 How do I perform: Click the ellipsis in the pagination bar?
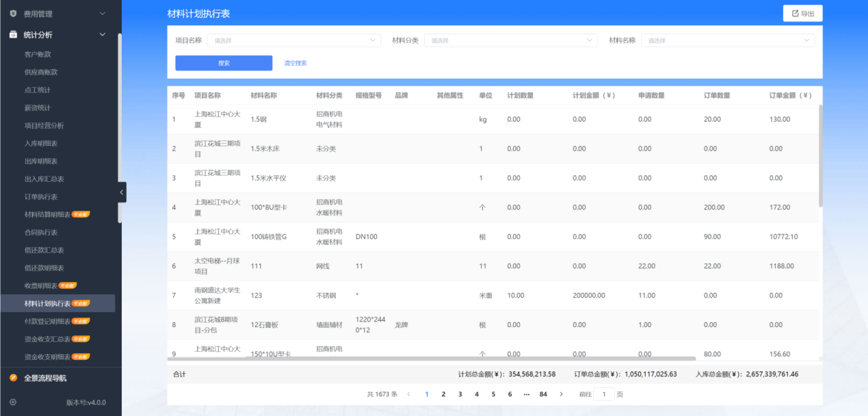coord(526,394)
